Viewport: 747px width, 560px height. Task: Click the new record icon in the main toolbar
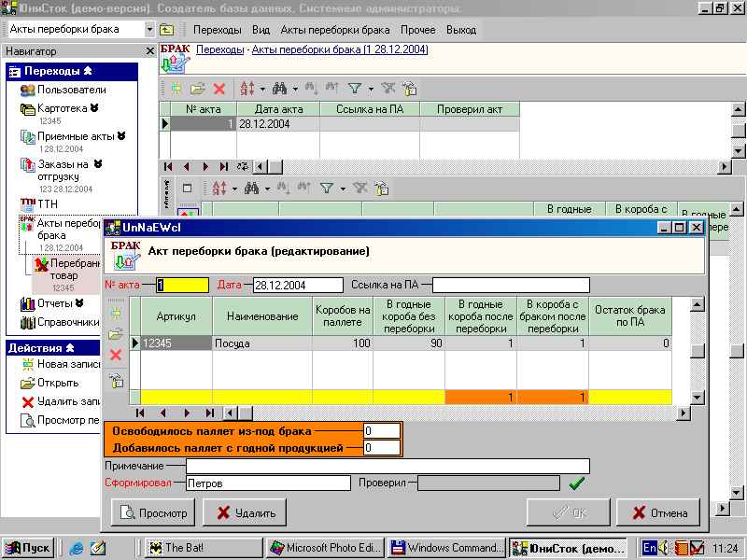pos(176,89)
